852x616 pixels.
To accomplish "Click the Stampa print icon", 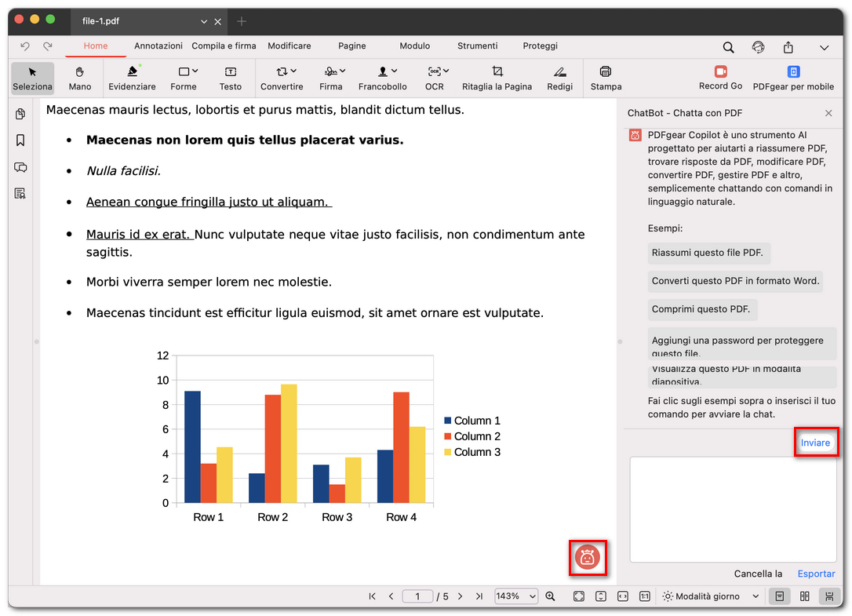I will tap(606, 78).
